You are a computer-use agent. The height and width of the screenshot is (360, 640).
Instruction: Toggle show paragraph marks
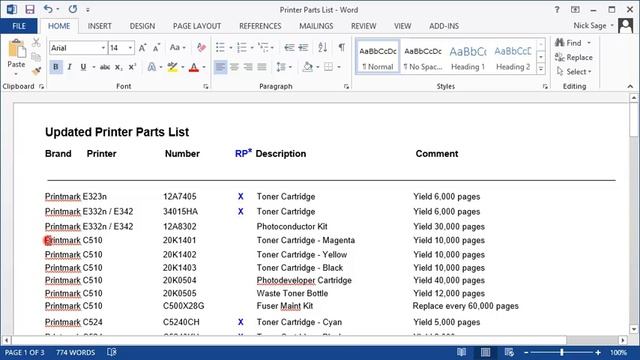[342, 48]
